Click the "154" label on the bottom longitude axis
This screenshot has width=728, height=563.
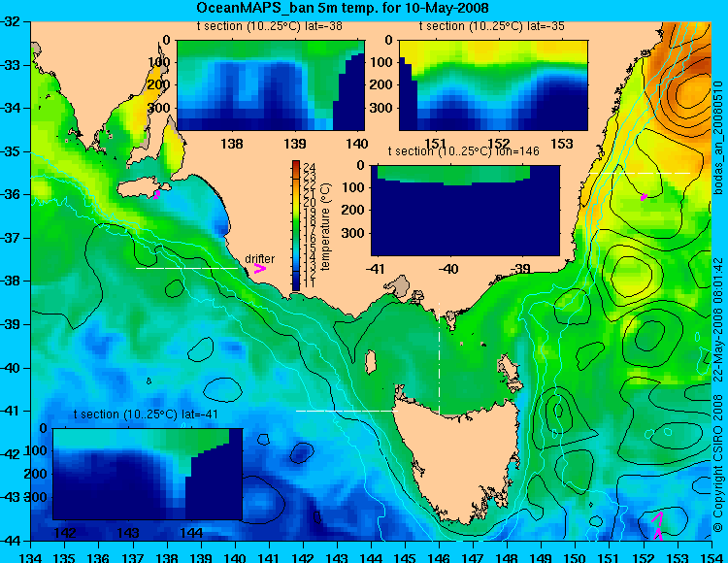point(711,557)
